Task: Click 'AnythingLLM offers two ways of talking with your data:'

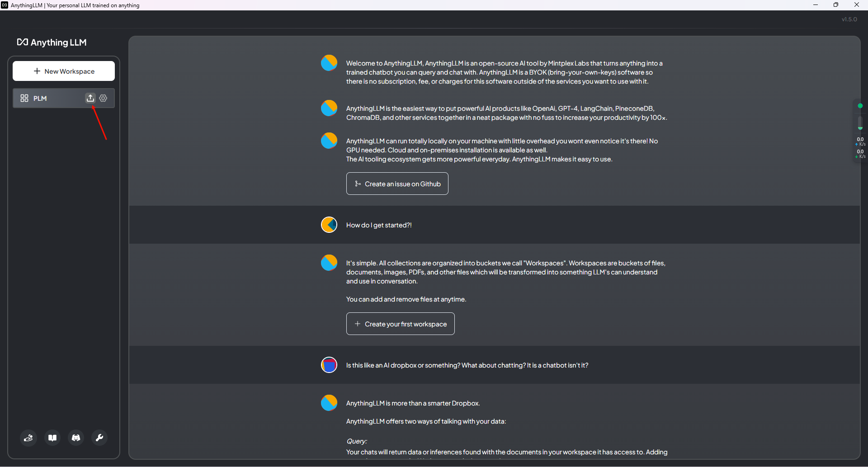Action: click(426, 421)
